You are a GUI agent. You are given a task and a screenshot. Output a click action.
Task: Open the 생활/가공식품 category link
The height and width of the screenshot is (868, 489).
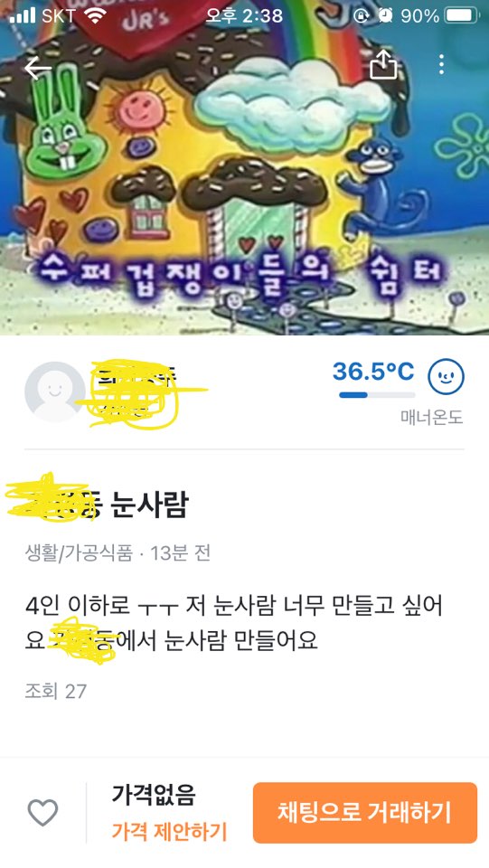pyautogui.click(x=80, y=552)
